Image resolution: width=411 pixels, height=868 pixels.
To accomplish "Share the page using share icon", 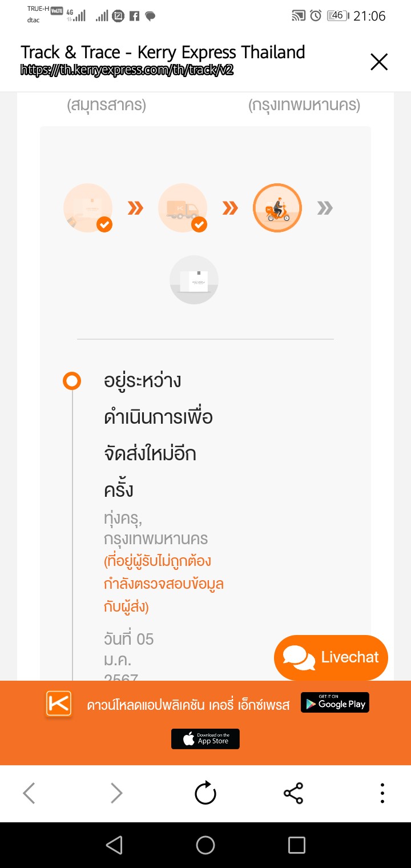I will click(x=293, y=793).
